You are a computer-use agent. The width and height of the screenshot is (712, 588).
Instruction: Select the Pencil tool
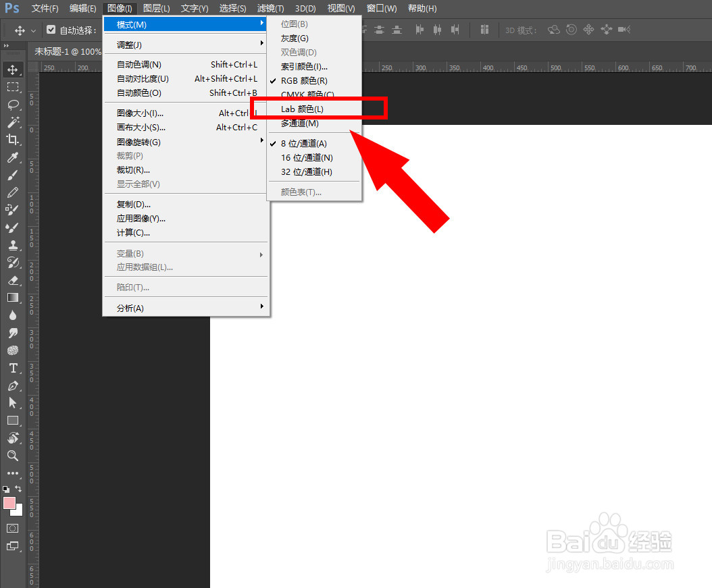pos(13,192)
